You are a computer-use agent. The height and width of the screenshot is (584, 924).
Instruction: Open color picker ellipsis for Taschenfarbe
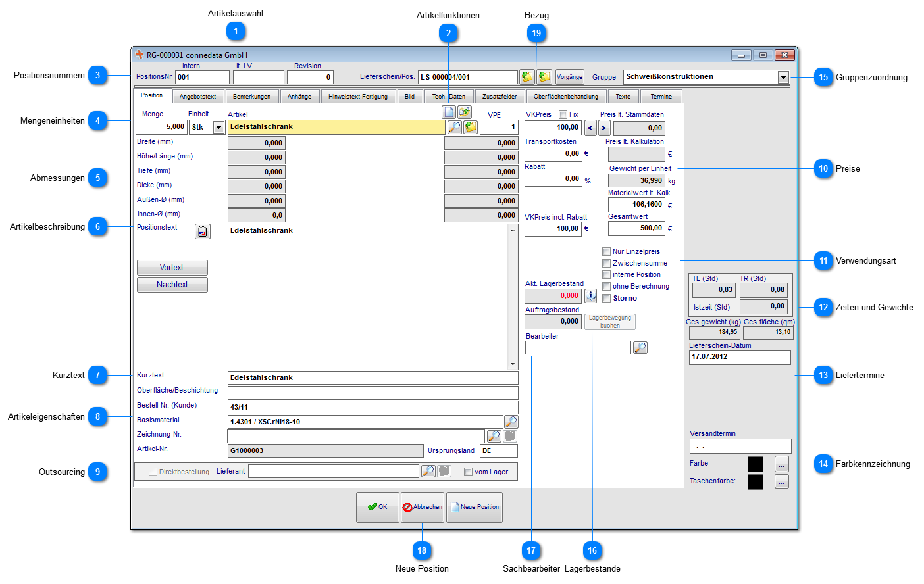pyautogui.click(x=781, y=482)
